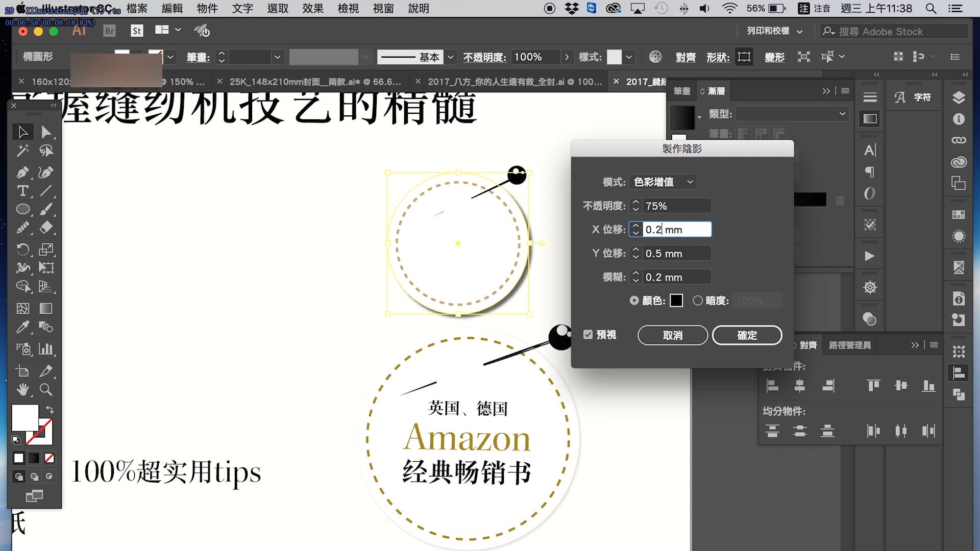Open the 模式 色彩增值 dropdown
Image resolution: width=980 pixels, height=551 pixels.
pos(663,182)
